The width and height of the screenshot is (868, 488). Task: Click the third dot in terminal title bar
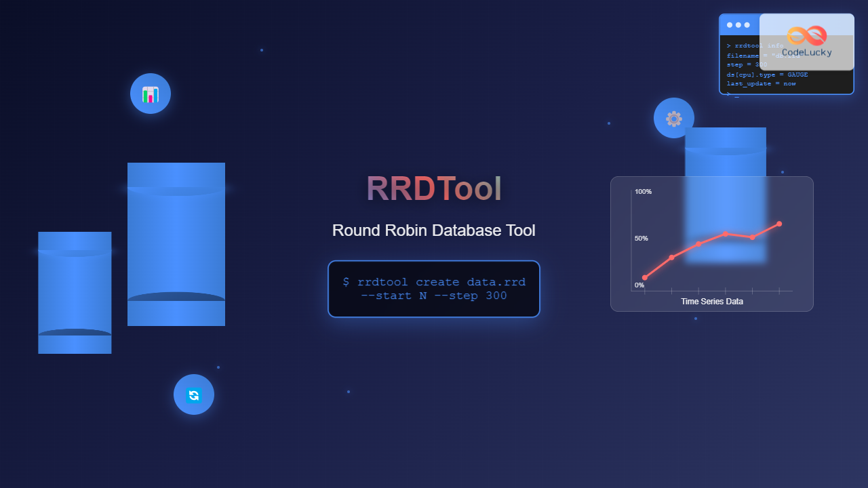tap(747, 25)
